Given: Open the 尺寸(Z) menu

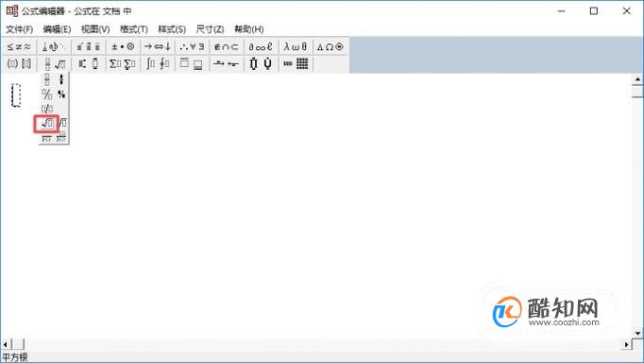Looking at the screenshot, I should tap(210, 29).
